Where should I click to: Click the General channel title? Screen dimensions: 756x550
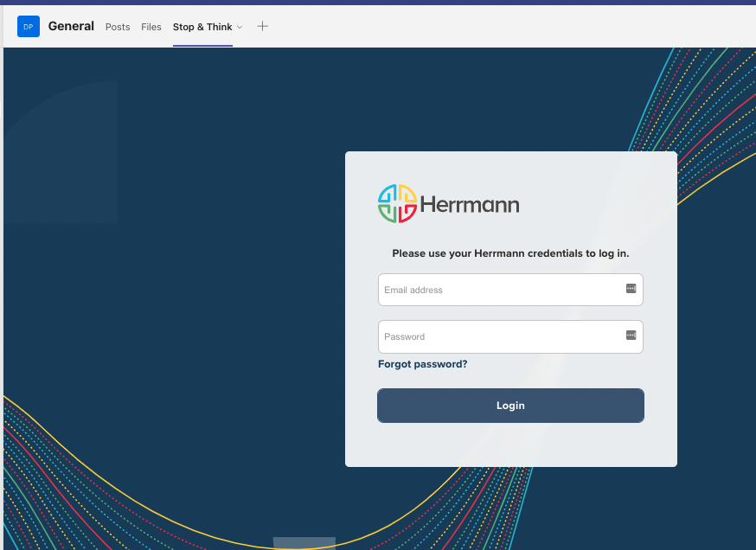(x=71, y=26)
